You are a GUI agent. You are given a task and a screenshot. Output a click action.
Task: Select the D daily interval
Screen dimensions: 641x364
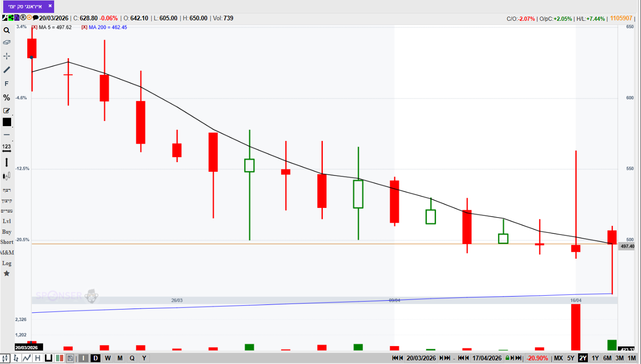point(96,358)
